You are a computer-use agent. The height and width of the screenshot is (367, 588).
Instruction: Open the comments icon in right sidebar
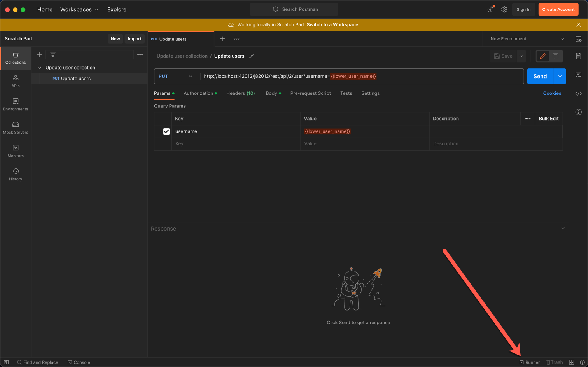(579, 75)
